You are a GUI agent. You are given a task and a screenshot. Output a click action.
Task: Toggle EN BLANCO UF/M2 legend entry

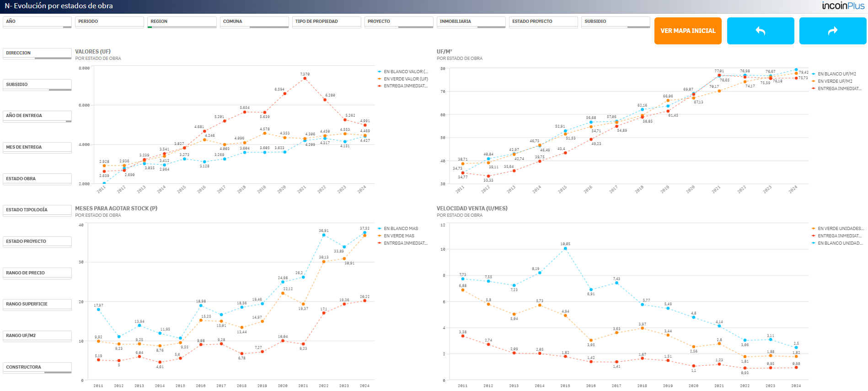837,74
